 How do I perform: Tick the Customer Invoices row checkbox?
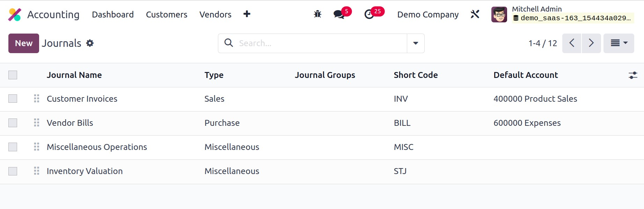point(13,99)
